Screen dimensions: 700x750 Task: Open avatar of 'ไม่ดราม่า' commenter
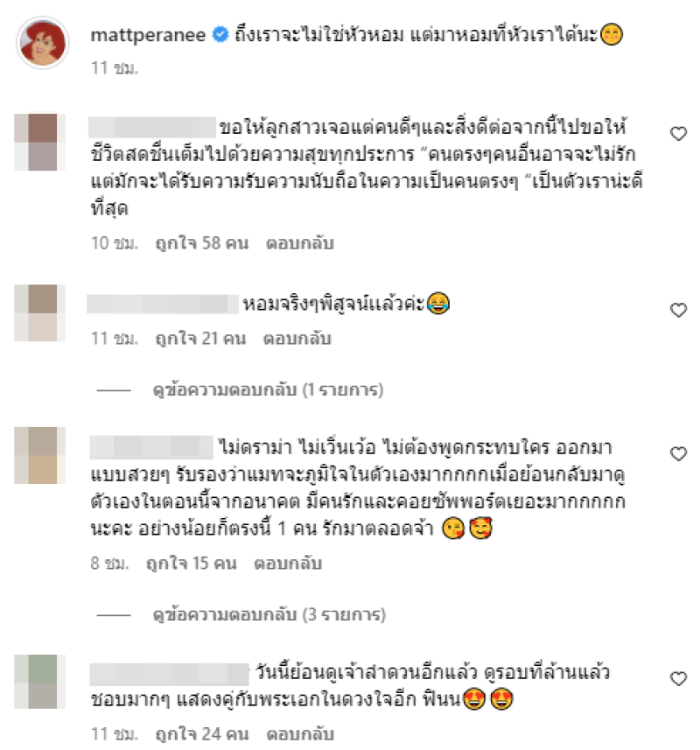pos(39,455)
